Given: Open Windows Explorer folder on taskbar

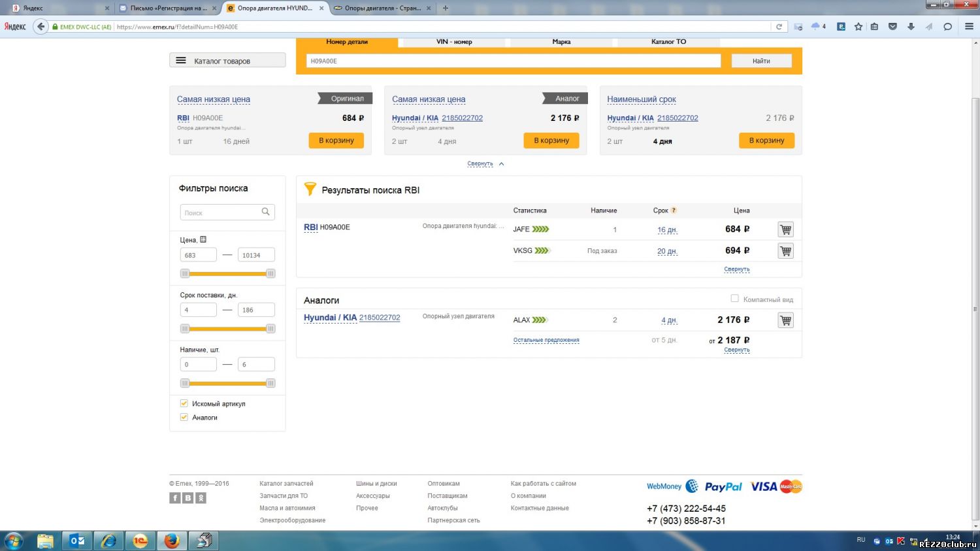Looking at the screenshot, I should point(45,541).
